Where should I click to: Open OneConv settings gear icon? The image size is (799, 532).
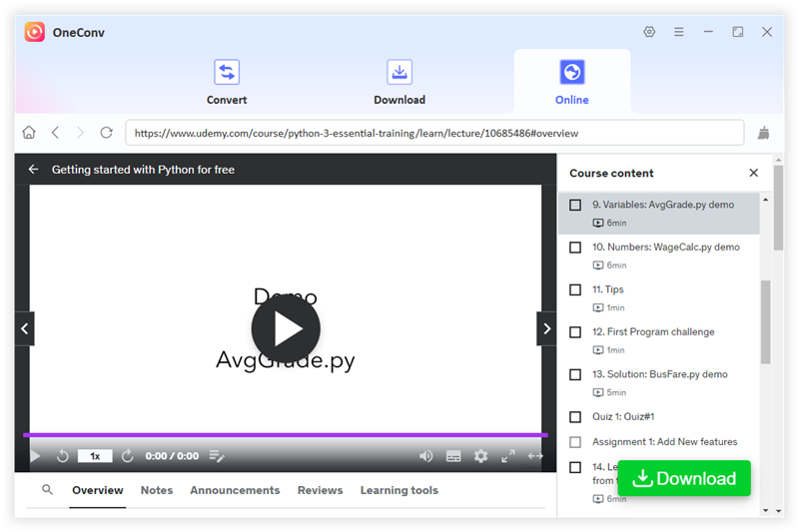point(648,32)
